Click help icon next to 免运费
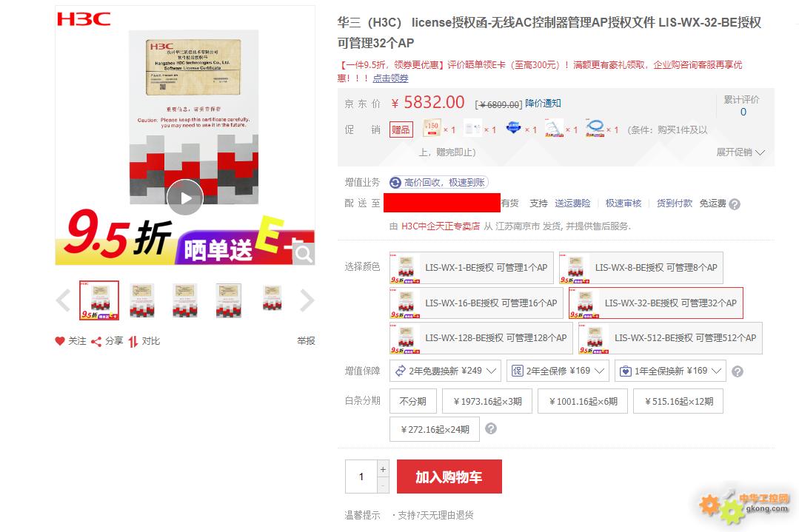799x532 pixels. pyautogui.click(x=735, y=204)
